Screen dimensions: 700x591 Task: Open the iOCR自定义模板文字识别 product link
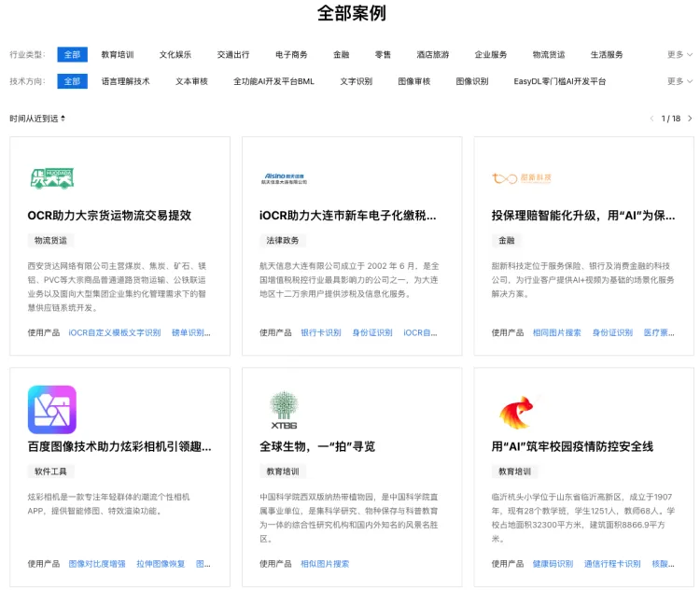115,332
